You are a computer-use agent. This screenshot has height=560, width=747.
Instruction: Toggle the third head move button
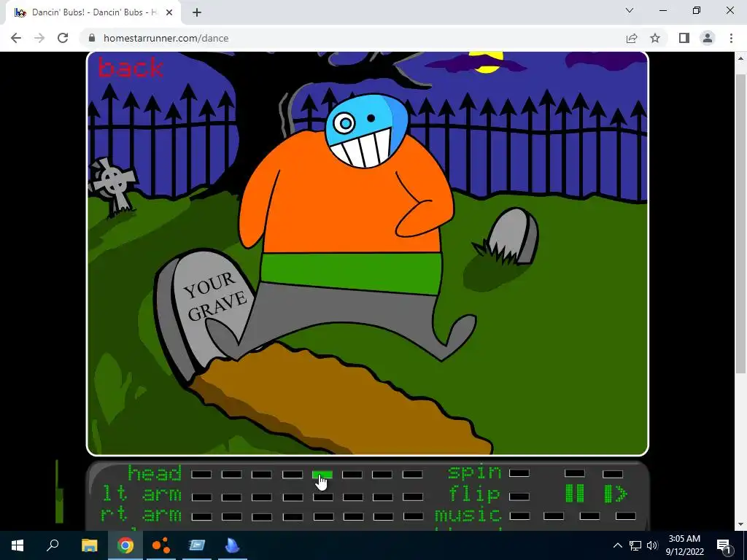[x=262, y=474]
